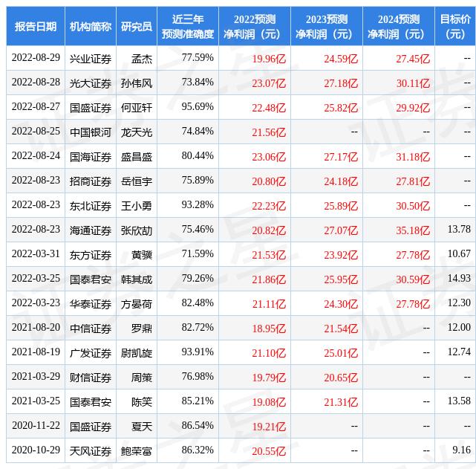Image resolution: width=476 pixels, height=469 pixels.
Task: Click 广发证券 institution name
Action: pos(90,353)
